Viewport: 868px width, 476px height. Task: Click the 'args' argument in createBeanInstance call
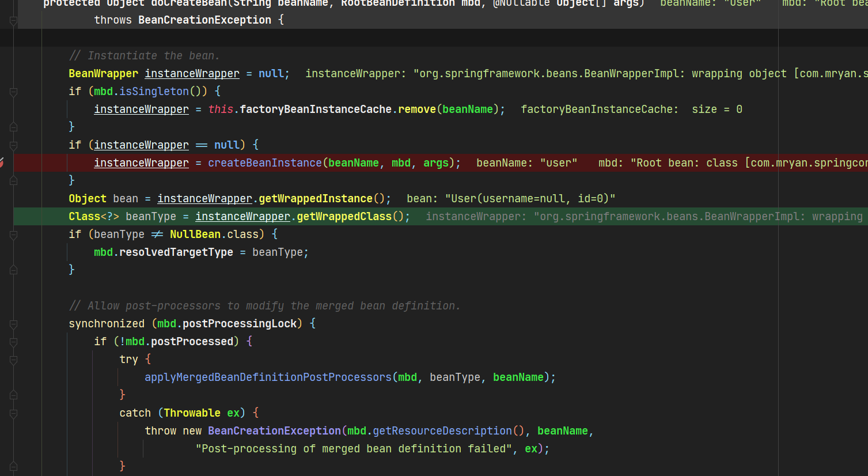(x=436, y=163)
